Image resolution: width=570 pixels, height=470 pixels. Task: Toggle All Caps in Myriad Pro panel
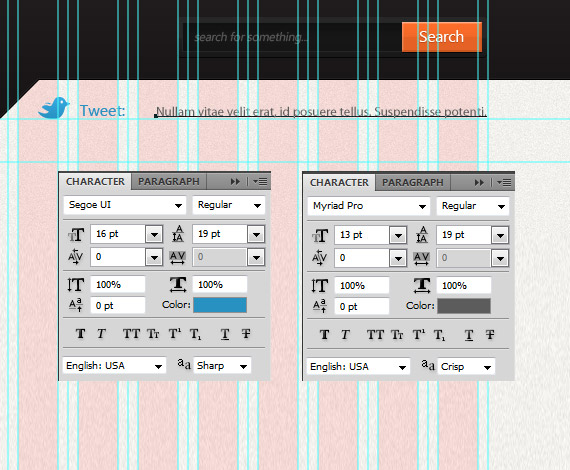(375, 335)
